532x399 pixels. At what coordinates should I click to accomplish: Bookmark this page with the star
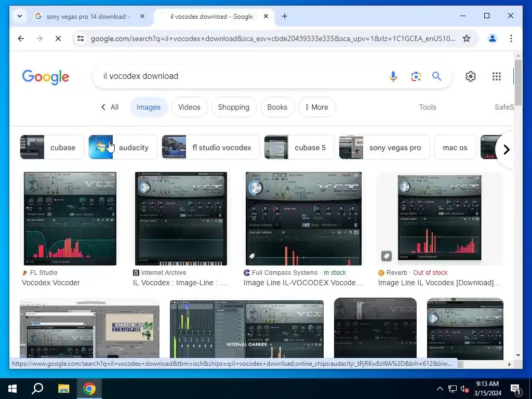467,38
